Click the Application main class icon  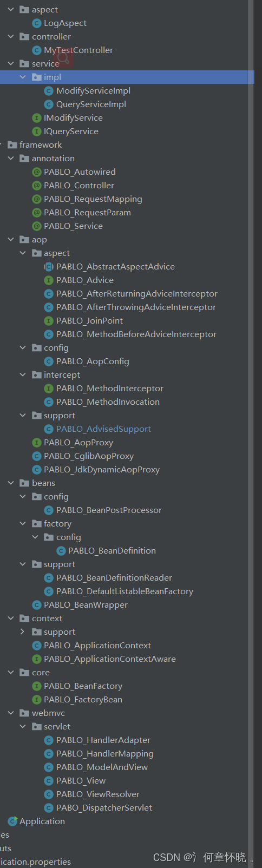click(12, 821)
